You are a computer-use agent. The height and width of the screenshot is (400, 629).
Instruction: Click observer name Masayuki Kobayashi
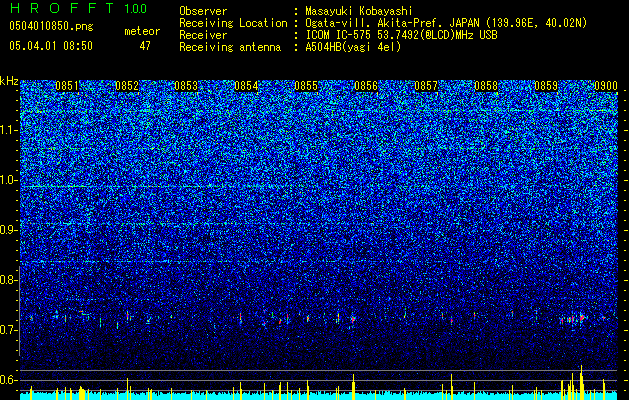[x=359, y=11]
